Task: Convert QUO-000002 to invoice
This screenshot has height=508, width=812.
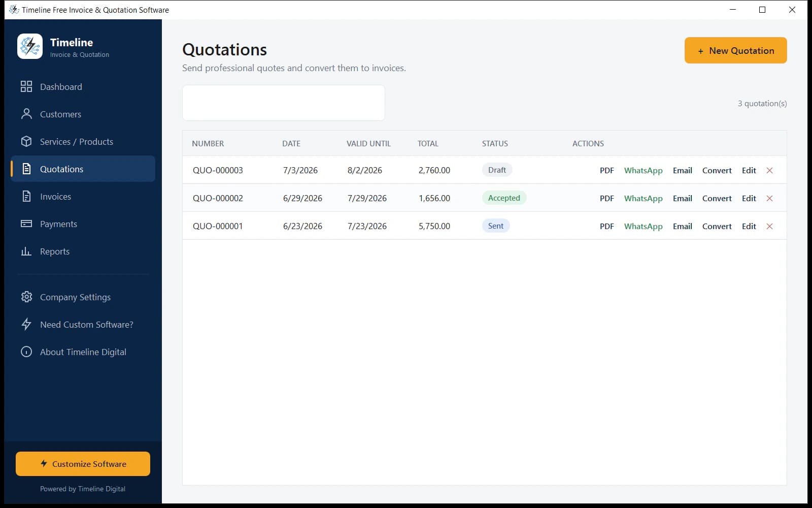Action: (x=717, y=198)
